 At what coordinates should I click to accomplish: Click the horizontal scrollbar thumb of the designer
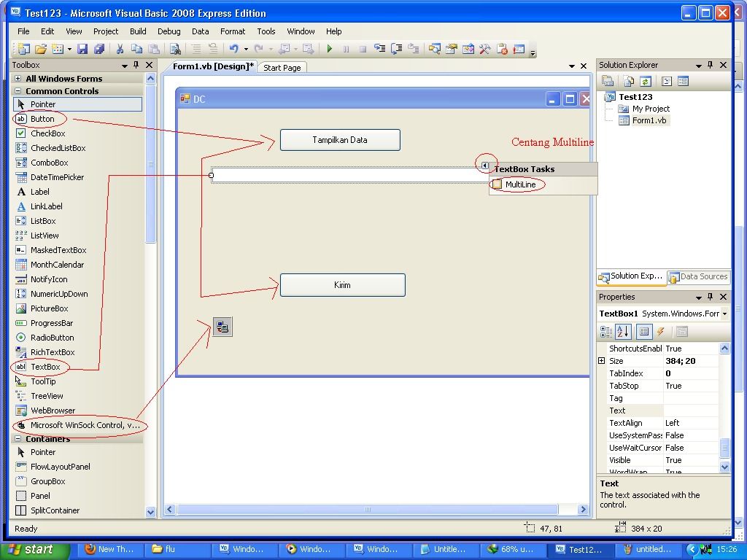368,510
